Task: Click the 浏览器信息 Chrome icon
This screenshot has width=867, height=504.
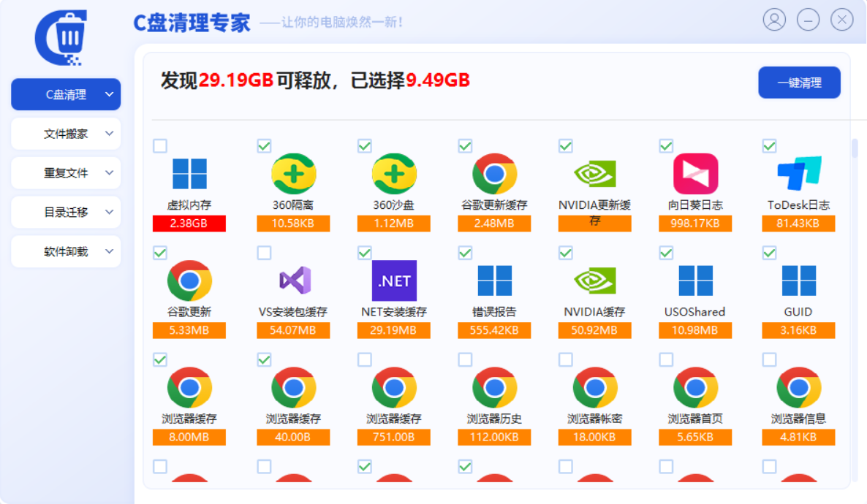Action: point(799,387)
